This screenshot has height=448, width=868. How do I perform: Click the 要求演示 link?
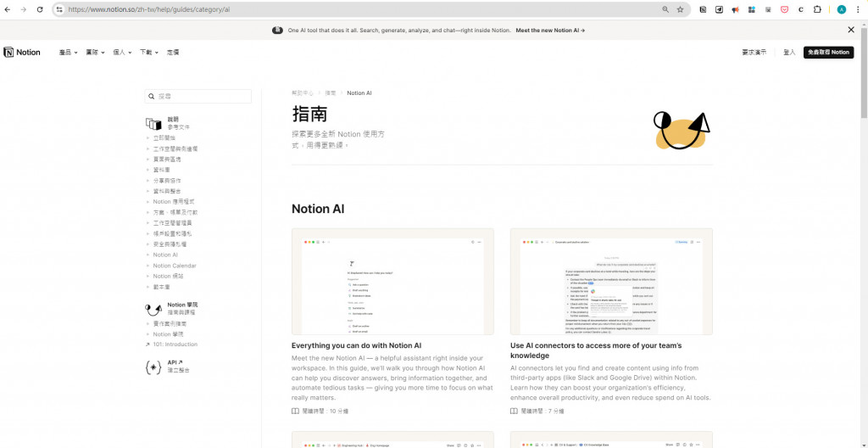[x=754, y=52]
